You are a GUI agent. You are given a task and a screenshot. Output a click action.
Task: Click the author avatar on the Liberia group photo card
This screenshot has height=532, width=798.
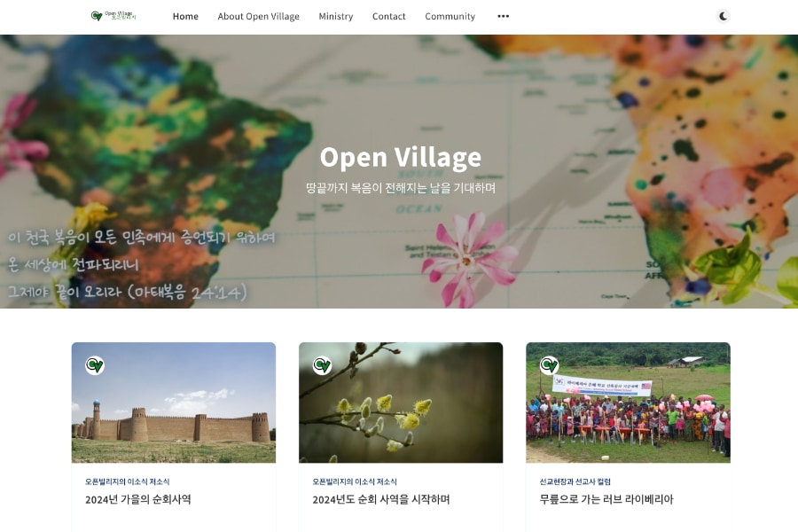click(549, 365)
